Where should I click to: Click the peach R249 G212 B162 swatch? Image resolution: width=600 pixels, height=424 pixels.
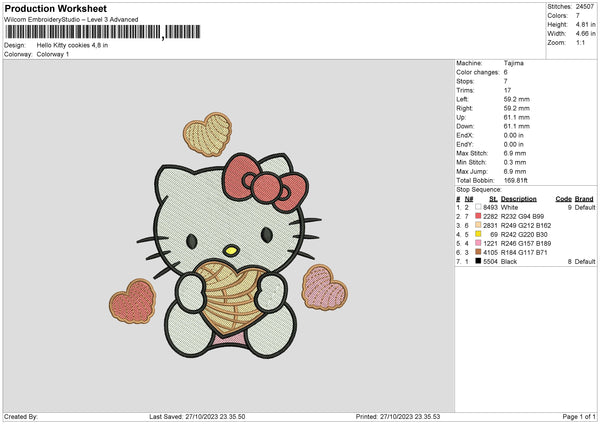[x=478, y=225]
